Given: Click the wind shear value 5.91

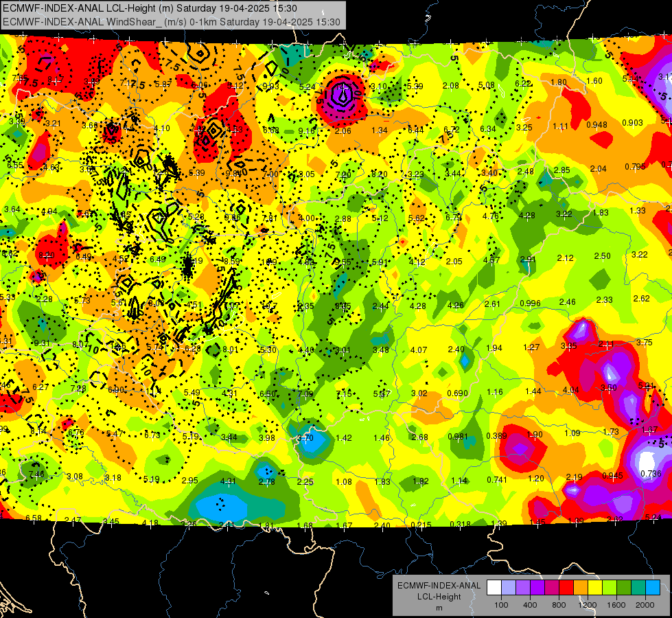Looking at the screenshot, I should click(380, 262).
